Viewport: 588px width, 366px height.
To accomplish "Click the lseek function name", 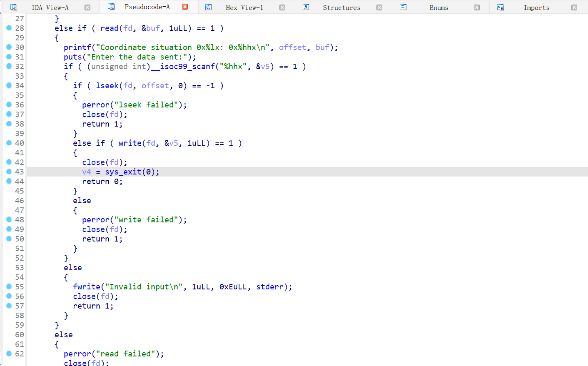I will 107,86.
